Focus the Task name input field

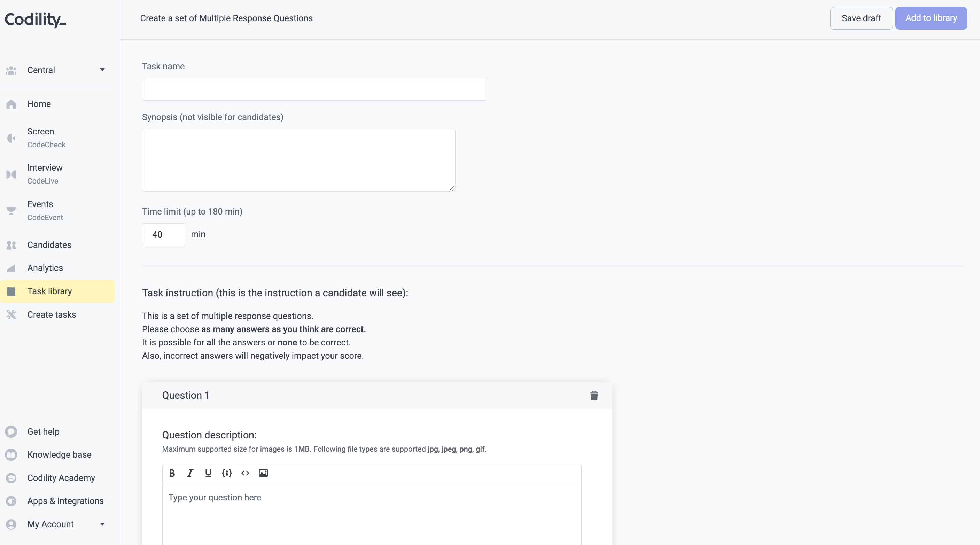(314, 89)
